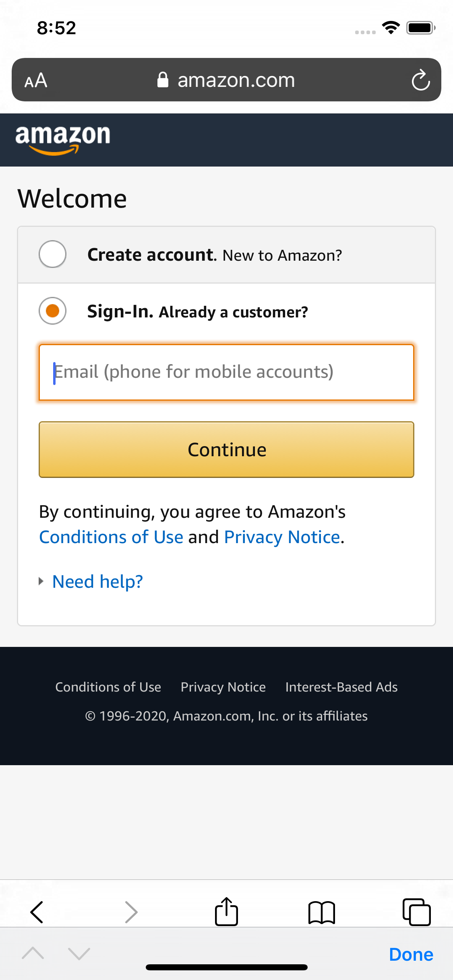Select the Create account radio option

click(52, 254)
